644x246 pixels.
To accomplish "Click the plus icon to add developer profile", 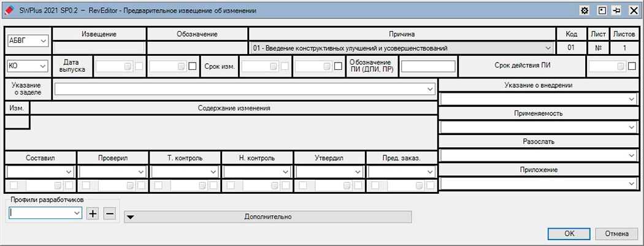I will (x=93, y=213).
